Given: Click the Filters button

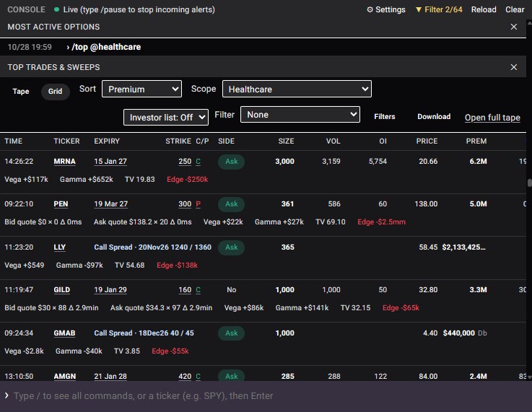Looking at the screenshot, I should (385, 117).
